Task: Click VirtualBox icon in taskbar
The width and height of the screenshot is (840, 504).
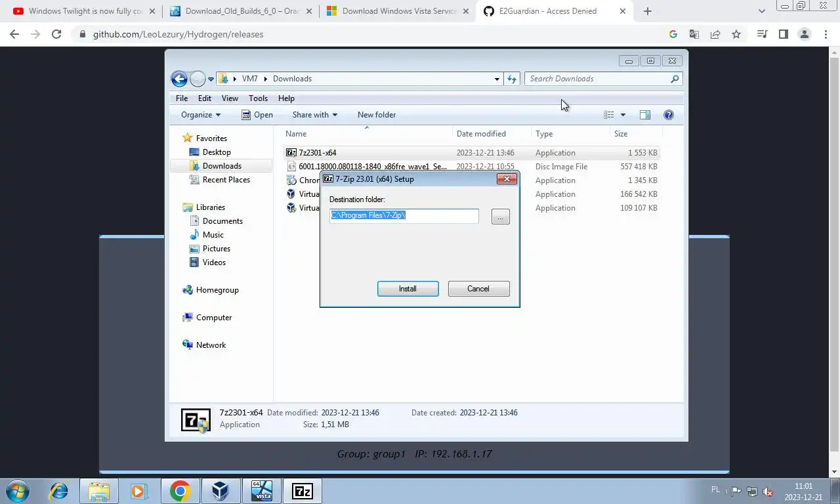Action: click(x=220, y=491)
